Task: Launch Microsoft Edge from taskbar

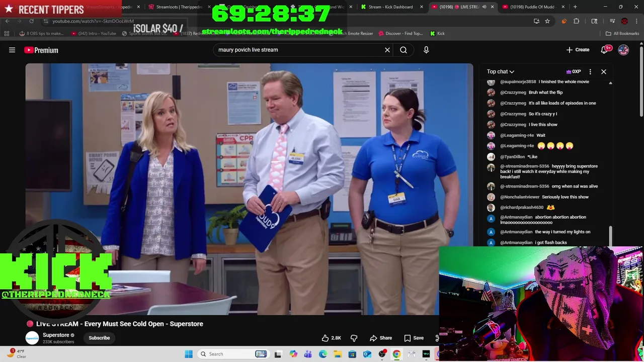Action: click(323, 354)
